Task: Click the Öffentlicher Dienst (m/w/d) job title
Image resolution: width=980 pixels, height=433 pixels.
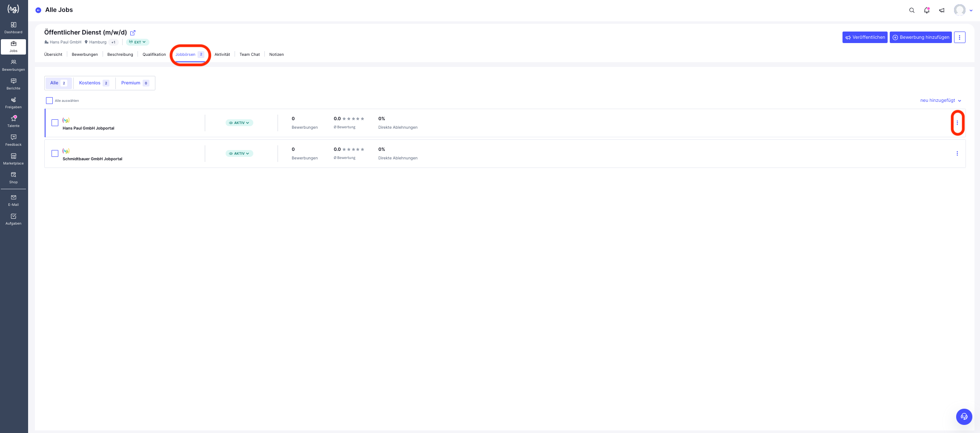Action: pos(86,32)
